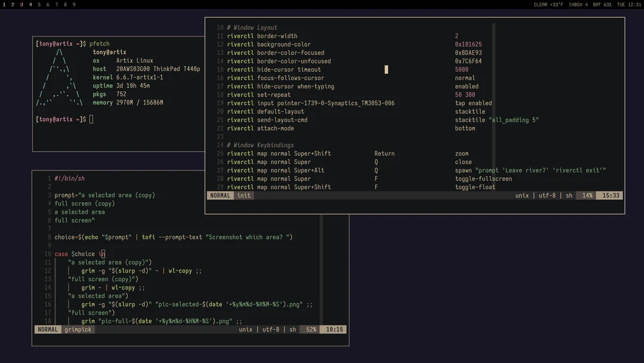Viewport: 644px width, 363px height.
Task: Switch to workspace tag 3
Action: point(21,5)
